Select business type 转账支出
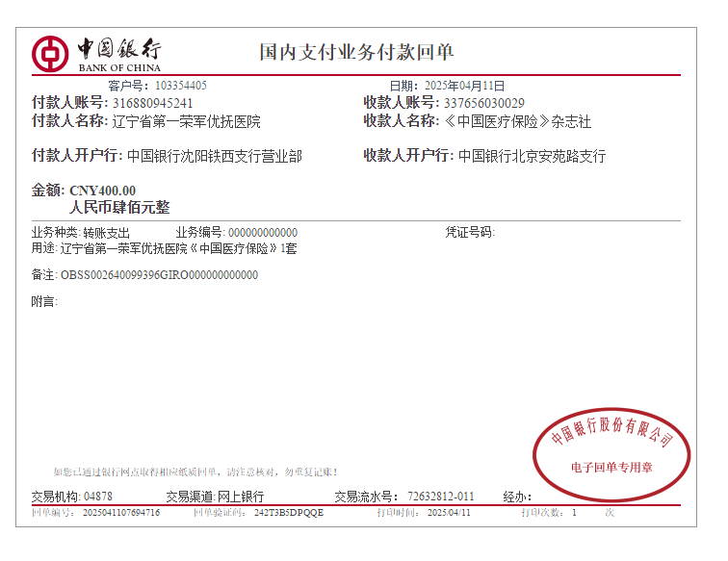Screen dimensions: 728x561 pos(107,233)
